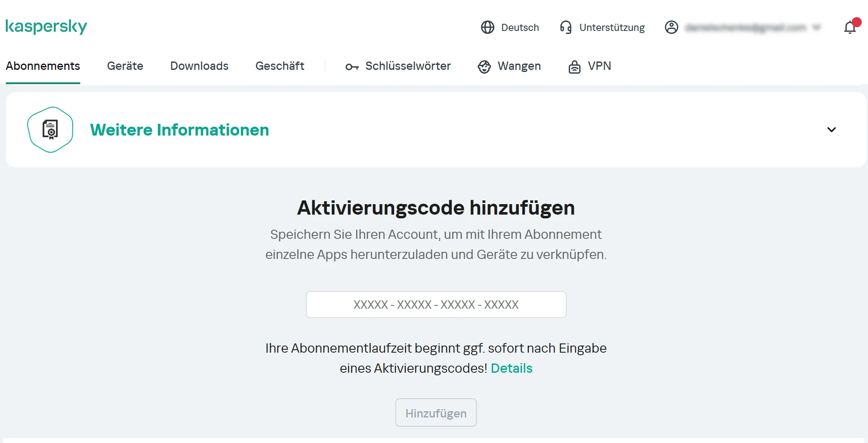Click the Kaspersky logo

coord(46,26)
